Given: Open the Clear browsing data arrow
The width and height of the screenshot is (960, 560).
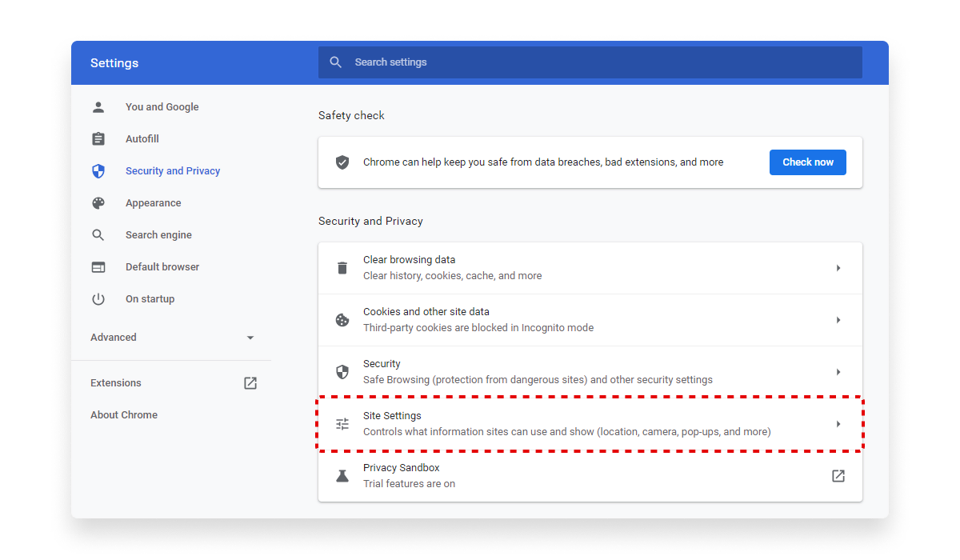Looking at the screenshot, I should [838, 267].
